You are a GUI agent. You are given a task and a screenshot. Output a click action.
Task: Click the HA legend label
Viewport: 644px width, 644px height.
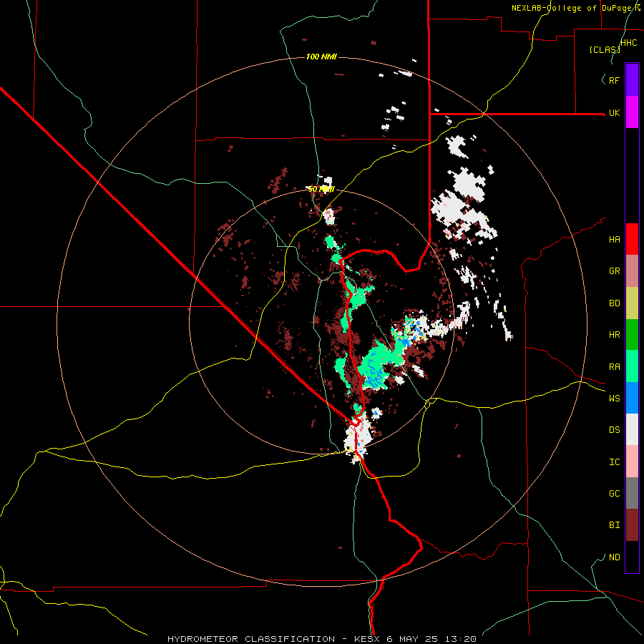tap(614, 240)
